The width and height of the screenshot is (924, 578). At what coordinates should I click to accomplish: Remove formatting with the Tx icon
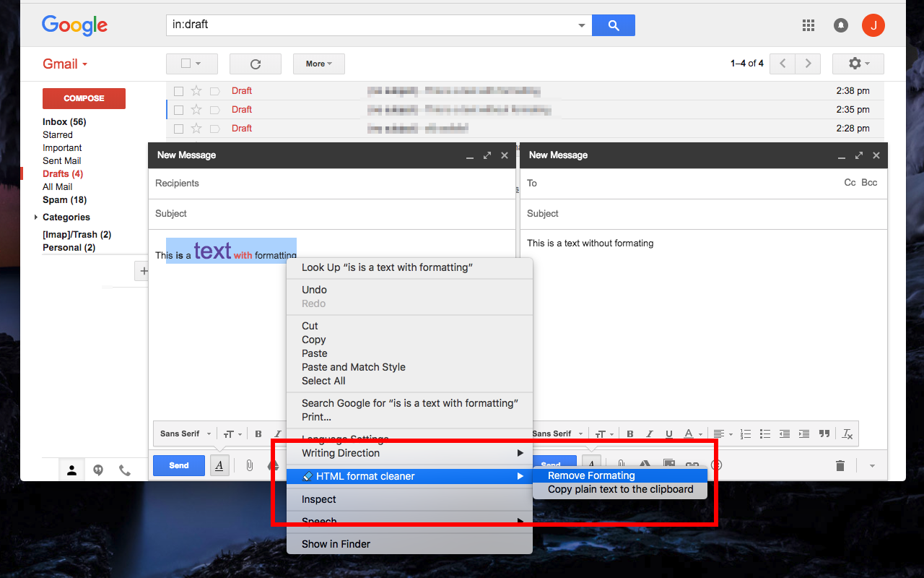(847, 433)
